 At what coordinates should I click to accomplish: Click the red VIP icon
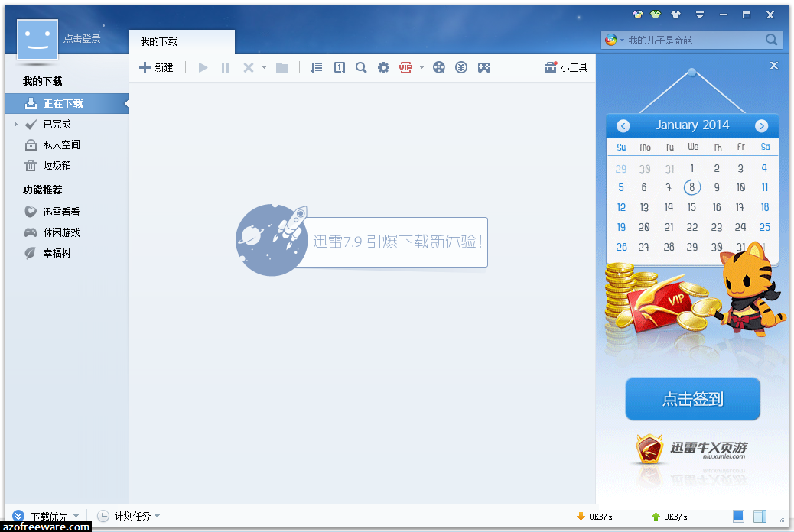(x=405, y=67)
